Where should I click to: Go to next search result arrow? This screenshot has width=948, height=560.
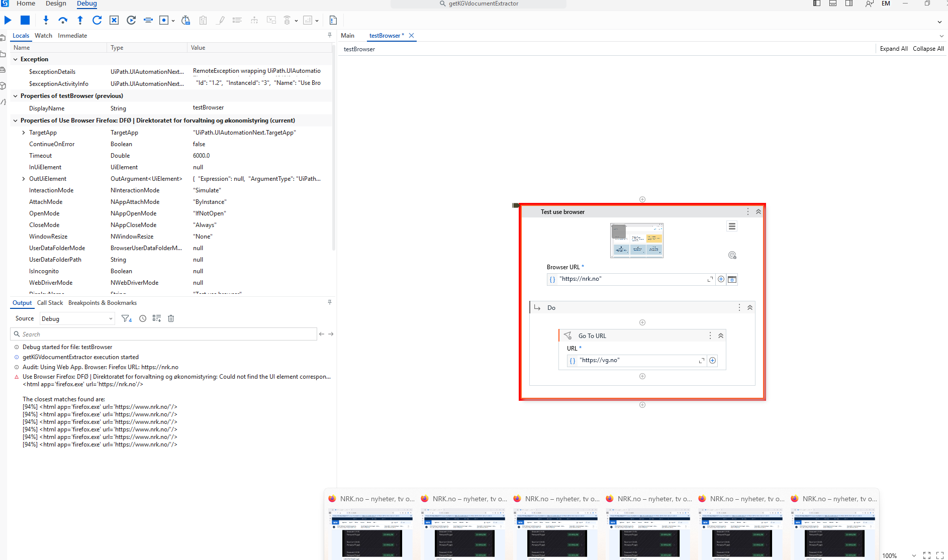pos(331,334)
